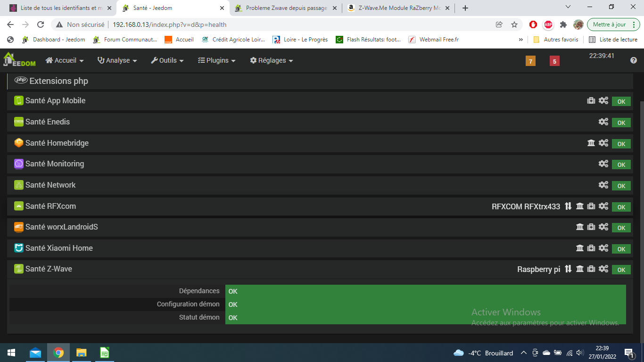
Task: Open the gears icon for Santé RFXcom
Action: (603, 206)
